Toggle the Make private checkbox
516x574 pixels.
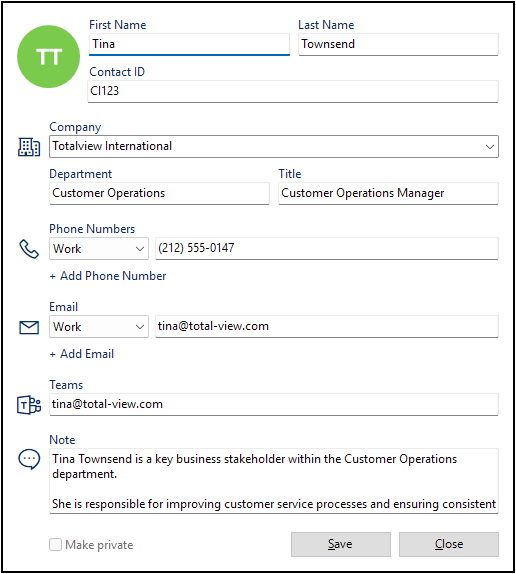pyautogui.click(x=55, y=544)
